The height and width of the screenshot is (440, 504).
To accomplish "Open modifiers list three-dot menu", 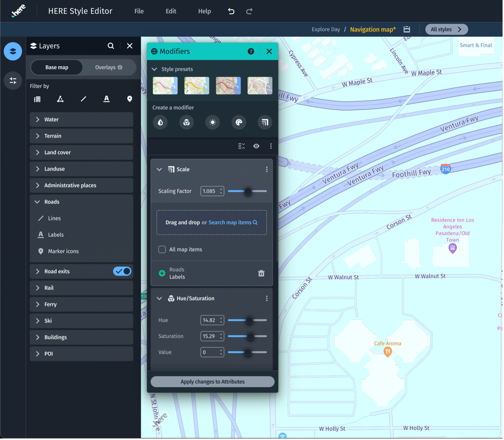I will pyautogui.click(x=271, y=146).
